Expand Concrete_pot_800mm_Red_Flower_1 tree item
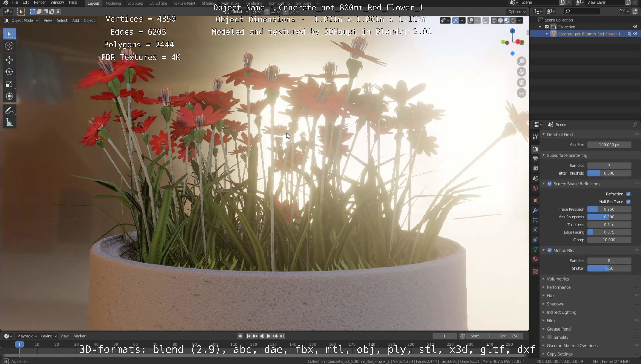The image size is (641, 364). coord(547,34)
